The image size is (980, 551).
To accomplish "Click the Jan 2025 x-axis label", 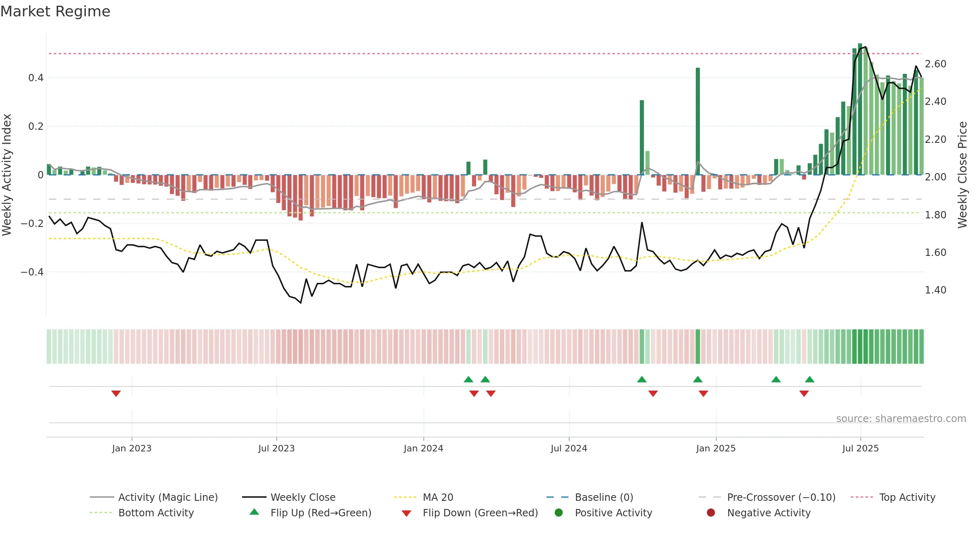I will point(716,448).
